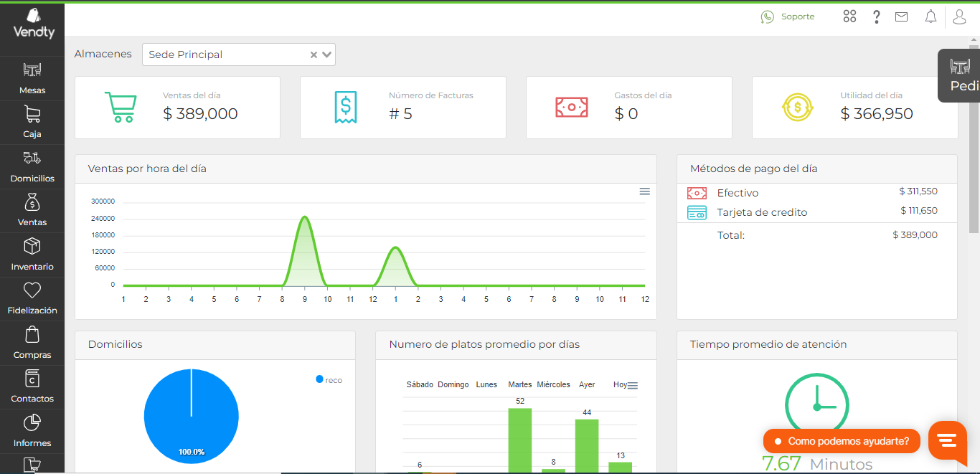
Task: Open the orange chat support button
Action: [947, 440]
